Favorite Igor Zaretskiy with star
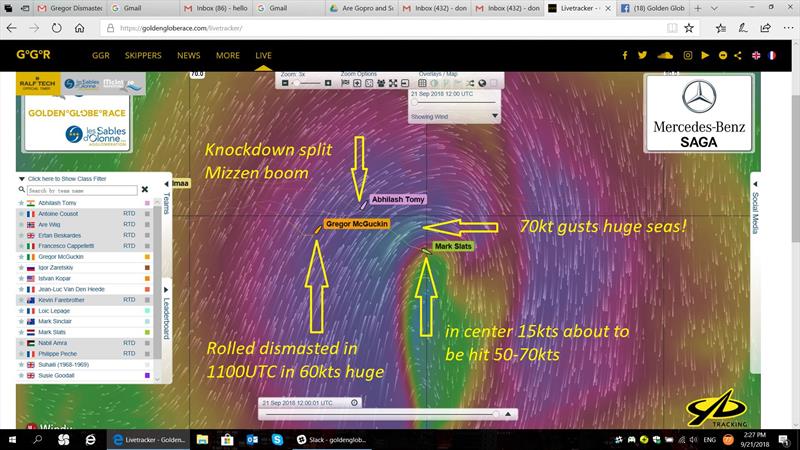This screenshot has width=800, height=450. (21, 268)
